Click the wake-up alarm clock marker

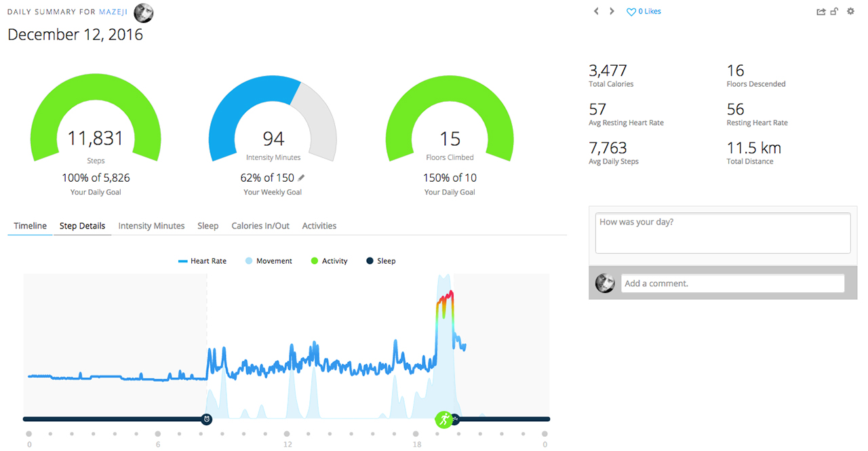click(x=207, y=419)
